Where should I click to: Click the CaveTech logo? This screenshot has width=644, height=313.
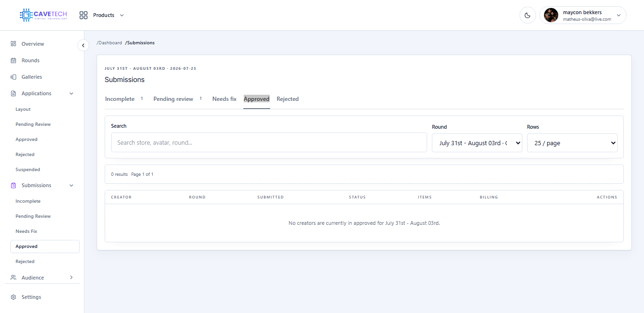click(x=43, y=15)
